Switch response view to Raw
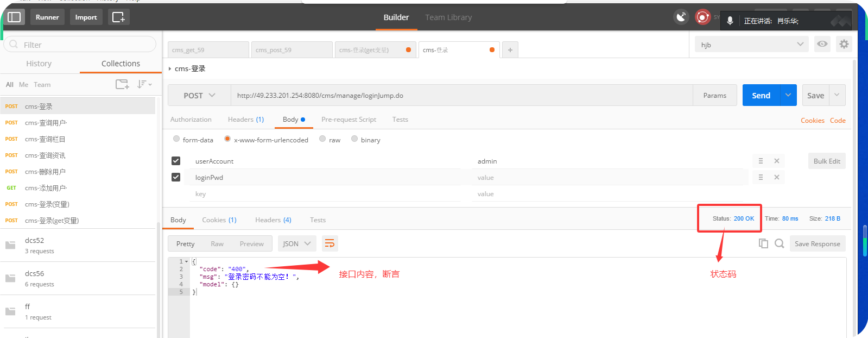 point(217,244)
